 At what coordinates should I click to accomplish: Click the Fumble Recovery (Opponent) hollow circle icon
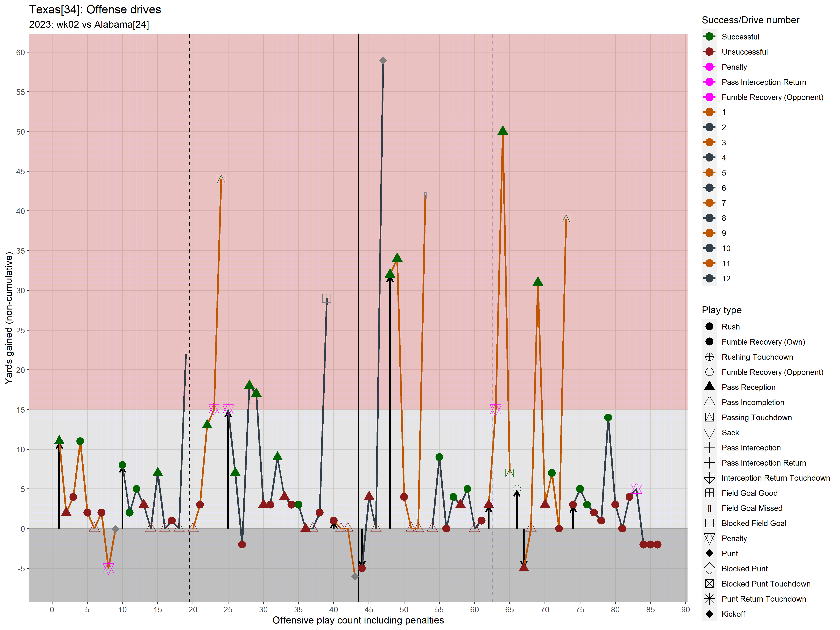click(709, 372)
